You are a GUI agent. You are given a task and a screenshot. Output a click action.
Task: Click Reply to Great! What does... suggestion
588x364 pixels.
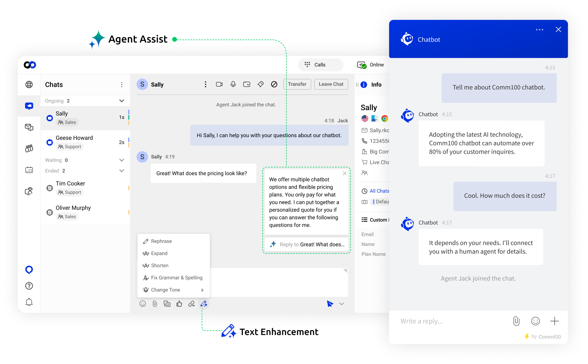tap(307, 245)
